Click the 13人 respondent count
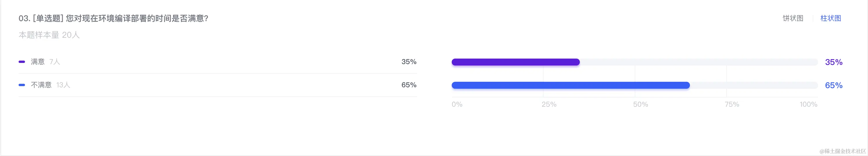The height and width of the screenshot is (156, 868). (63, 85)
